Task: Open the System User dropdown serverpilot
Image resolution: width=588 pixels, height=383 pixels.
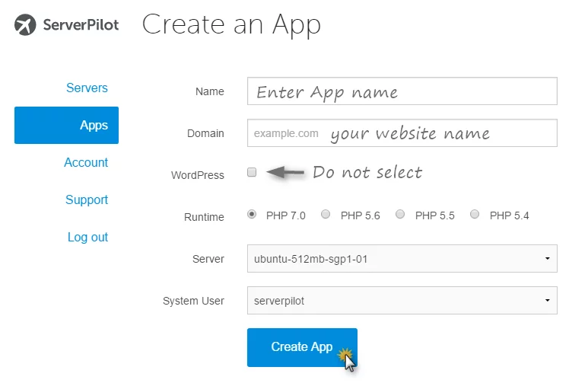Action: [x=402, y=301]
